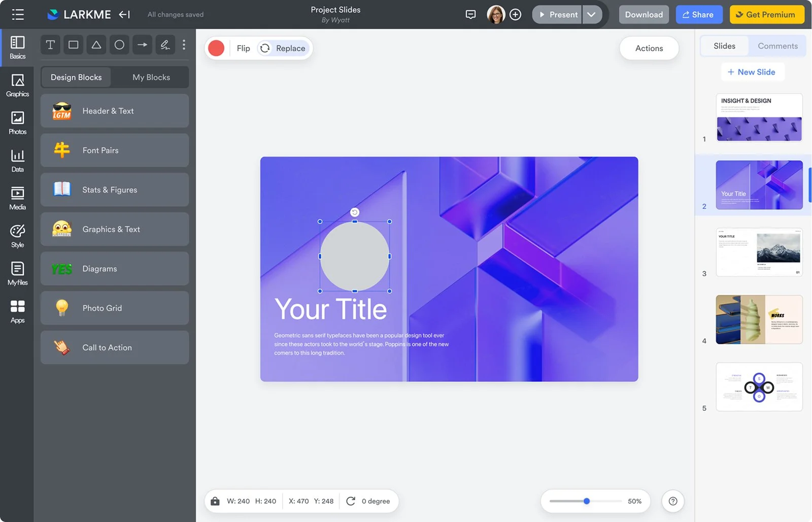
Task: Click the Project Slides title
Action: pyautogui.click(x=335, y=10)
